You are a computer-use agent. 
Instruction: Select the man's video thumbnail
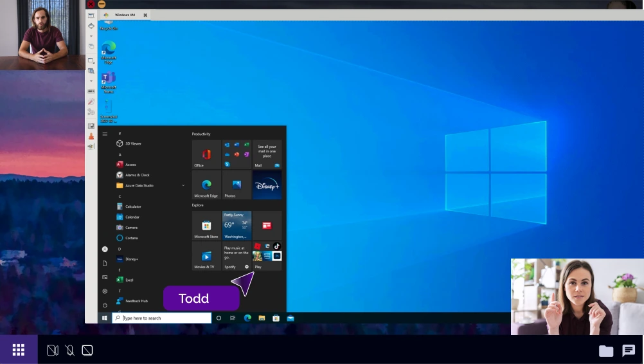click(42, 35)
